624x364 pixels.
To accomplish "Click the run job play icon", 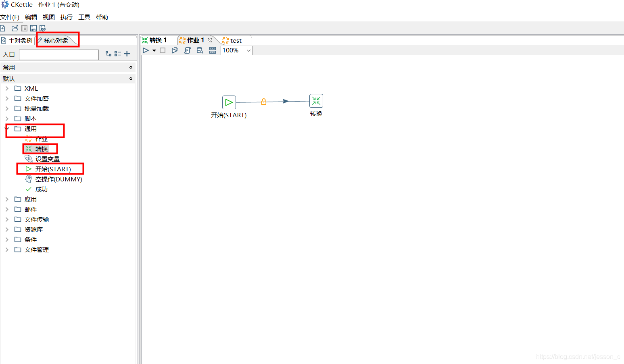I will pos(146,50).
